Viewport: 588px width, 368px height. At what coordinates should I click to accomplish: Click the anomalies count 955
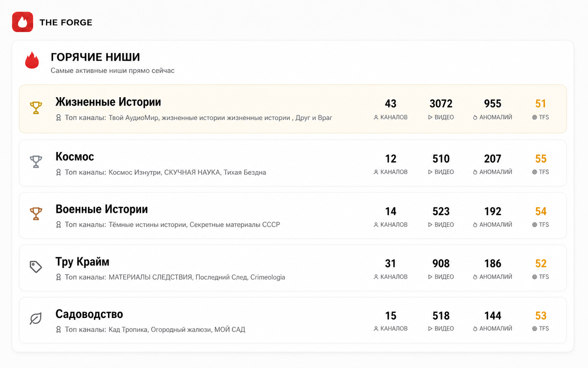pyautogui.click(x=493, y=103)
